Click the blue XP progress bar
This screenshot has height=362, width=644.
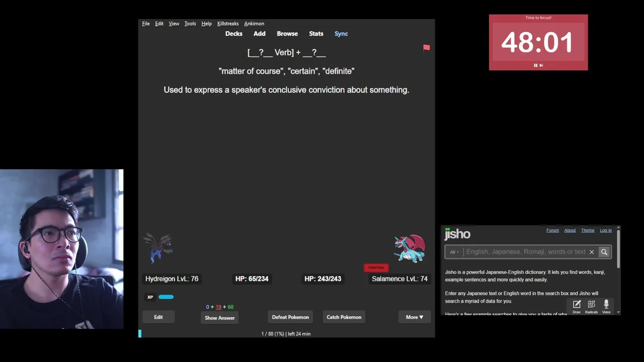(166, 297)
